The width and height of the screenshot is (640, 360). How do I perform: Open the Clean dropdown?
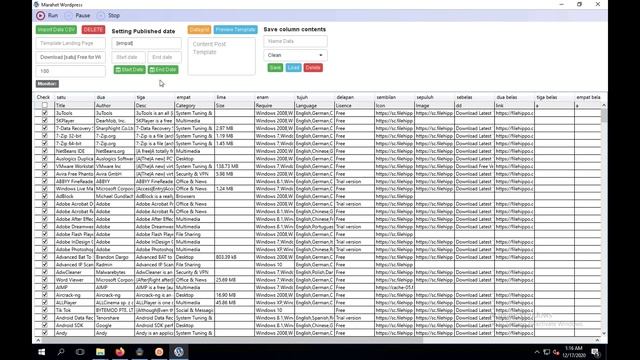[x=295, y=55]
